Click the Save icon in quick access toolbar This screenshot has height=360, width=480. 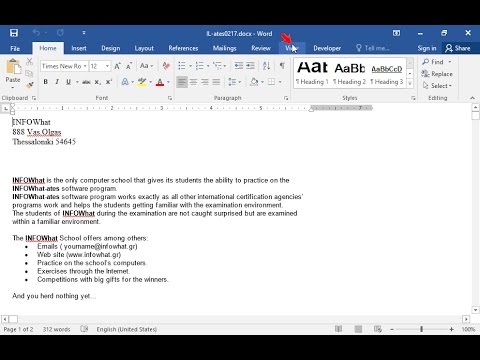14,33
